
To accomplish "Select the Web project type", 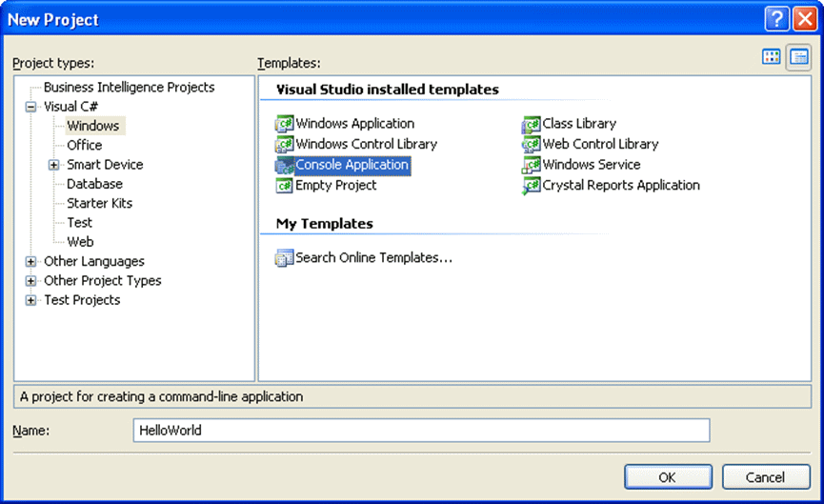I will click(x=80, y=242).
